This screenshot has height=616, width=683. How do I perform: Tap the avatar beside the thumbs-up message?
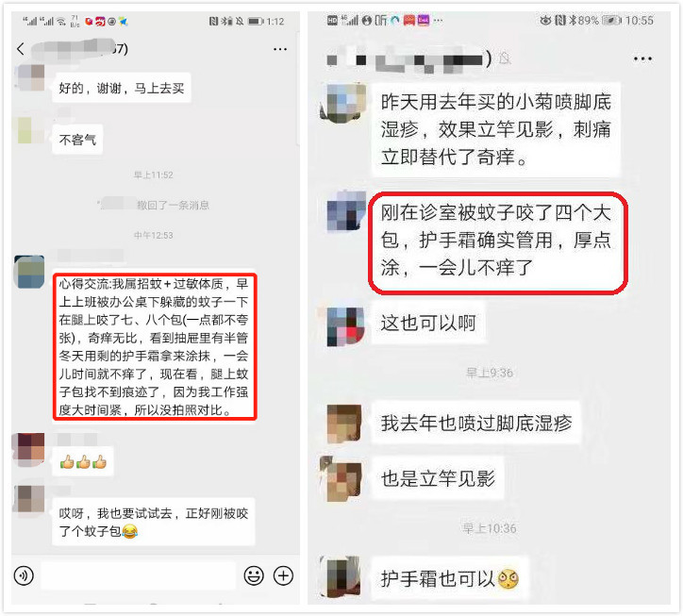pyautogui.click(x=29, y=449)
